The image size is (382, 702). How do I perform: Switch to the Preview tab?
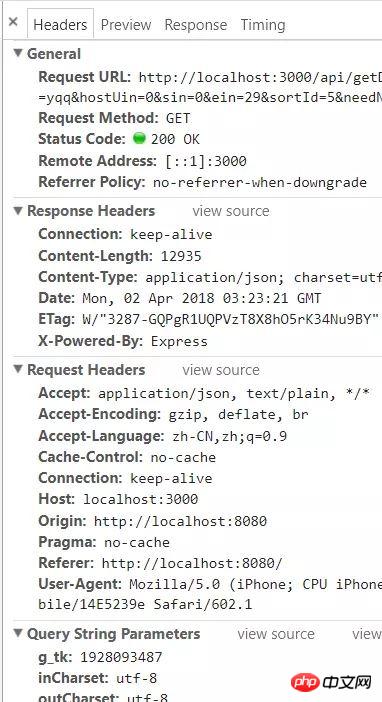pyautogui.click(x=126, y=25)
